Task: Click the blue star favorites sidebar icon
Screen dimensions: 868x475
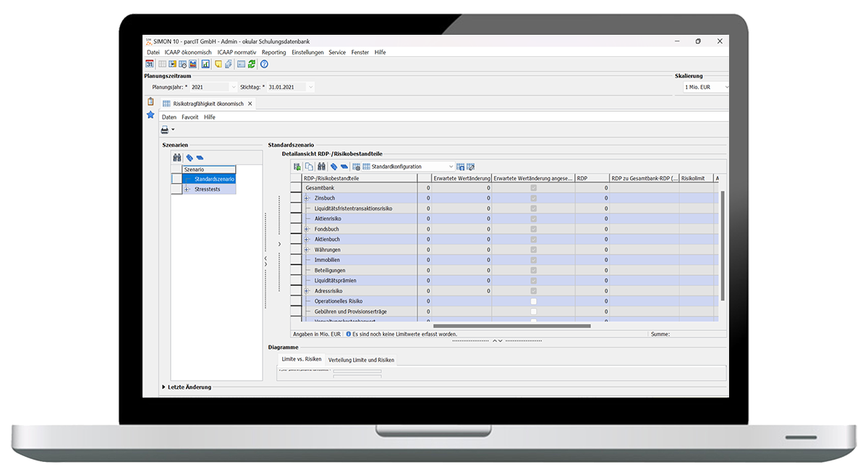Action: tap(150, 114)
